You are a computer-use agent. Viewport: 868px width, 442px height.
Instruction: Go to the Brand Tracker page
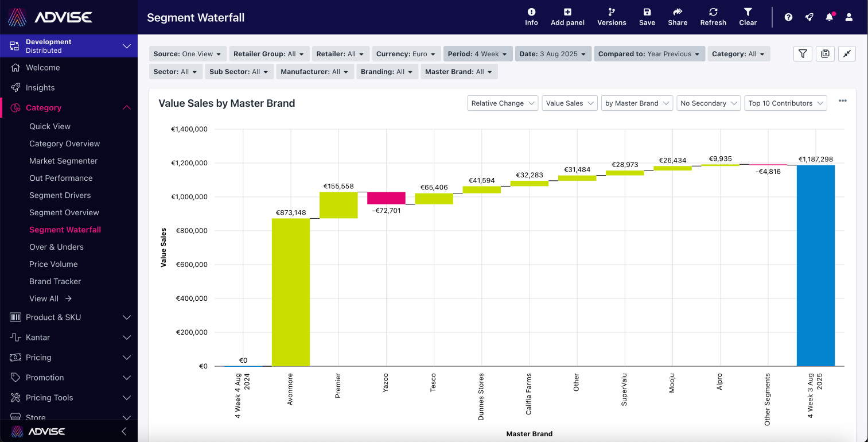[x=55, y=281]
